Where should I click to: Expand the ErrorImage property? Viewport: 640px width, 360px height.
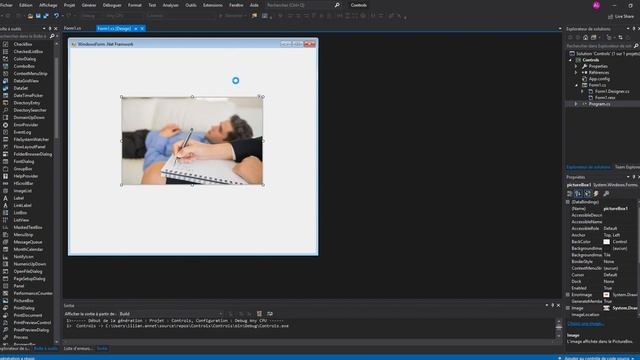click(x=568, y=295)
